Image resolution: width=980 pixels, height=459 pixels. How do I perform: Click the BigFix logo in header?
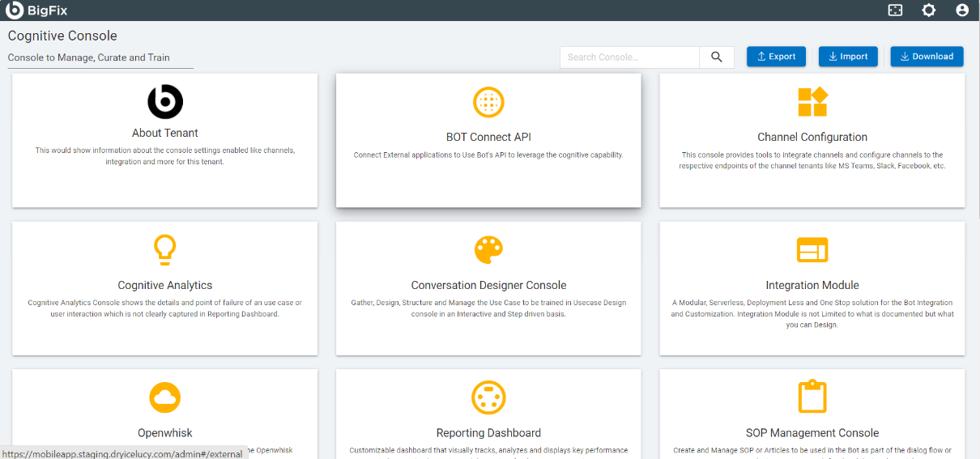[36, 11]
